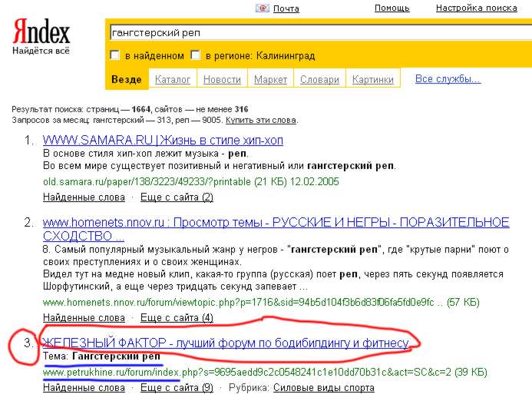Expand 'Еще с сайта (2)' results

(177, 197)
